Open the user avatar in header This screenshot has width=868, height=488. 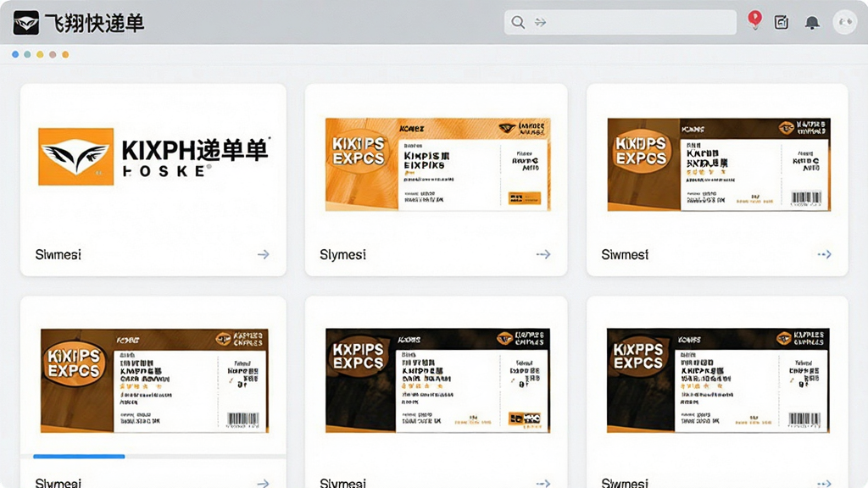coord(845,22)
